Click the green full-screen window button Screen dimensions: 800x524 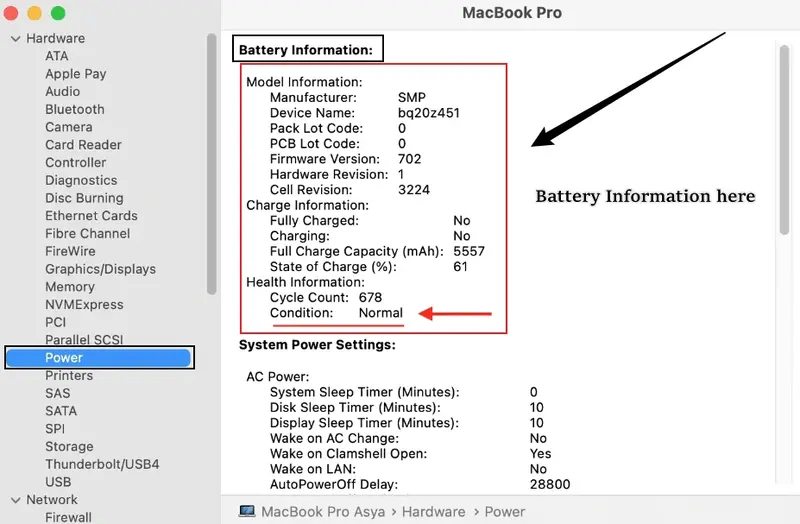(x=58, y=13)
